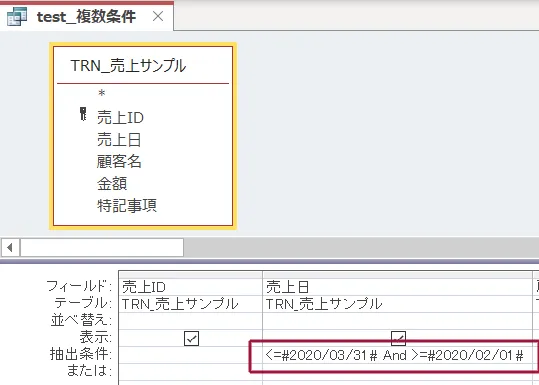
Task: Select 顧客名 in the table field list
Action: click(119, 162)
